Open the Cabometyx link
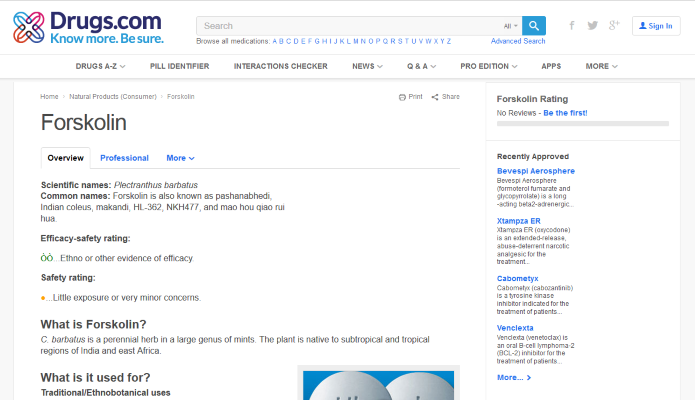This screenshot has width=695, height=400. coord(517,278)
